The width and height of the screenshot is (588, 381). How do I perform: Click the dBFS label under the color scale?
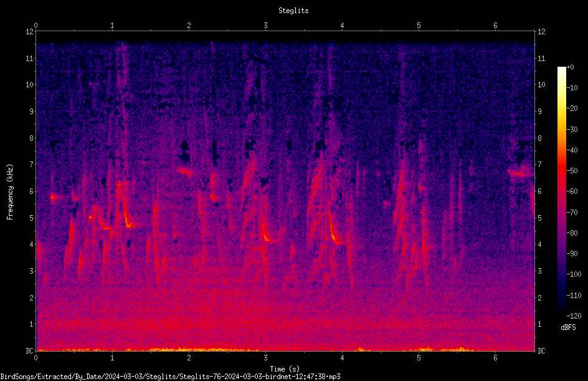pos(568,327)
